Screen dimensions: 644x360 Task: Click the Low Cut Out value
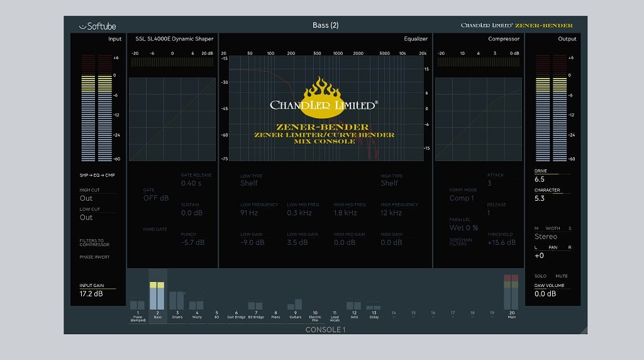(x=86, y=217)
